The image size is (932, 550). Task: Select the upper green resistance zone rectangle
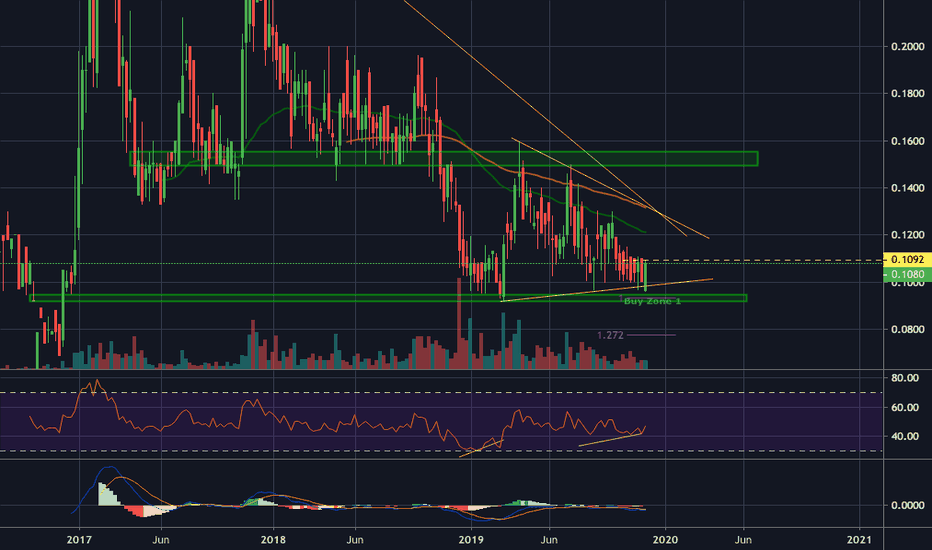443,159
